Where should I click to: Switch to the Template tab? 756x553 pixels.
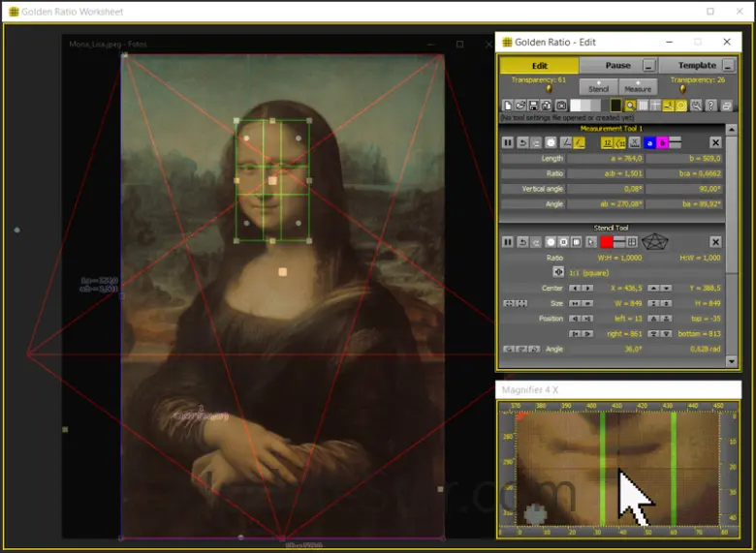(697, 65)
